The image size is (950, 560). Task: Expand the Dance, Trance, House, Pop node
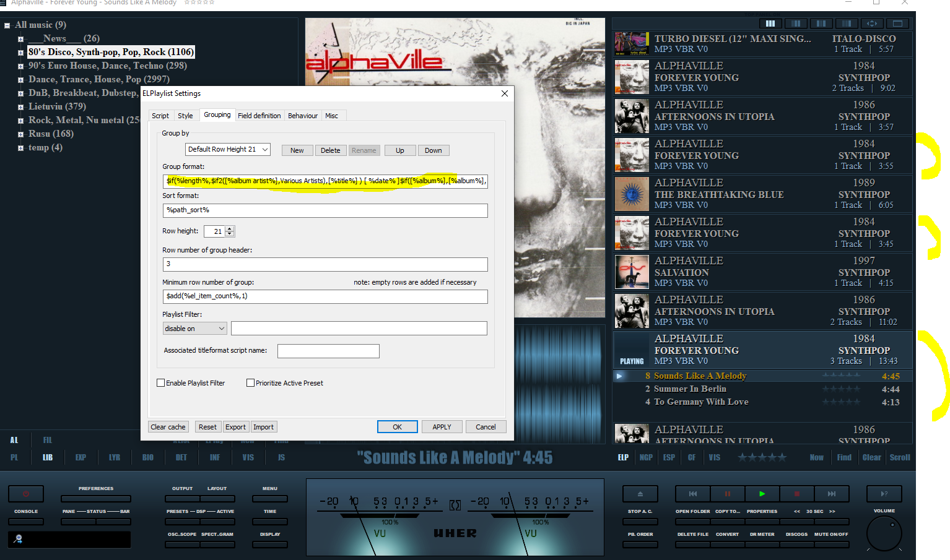click(20, 80)
